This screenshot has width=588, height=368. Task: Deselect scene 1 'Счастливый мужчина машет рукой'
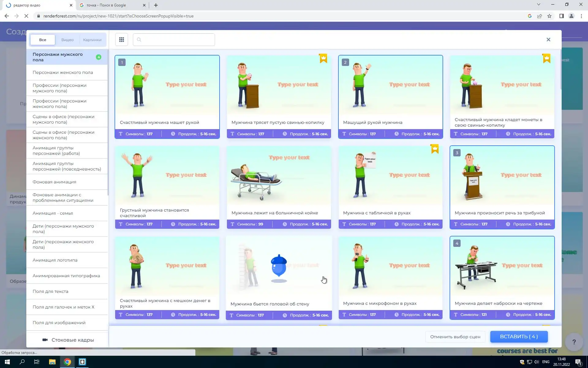coord(167,89)
